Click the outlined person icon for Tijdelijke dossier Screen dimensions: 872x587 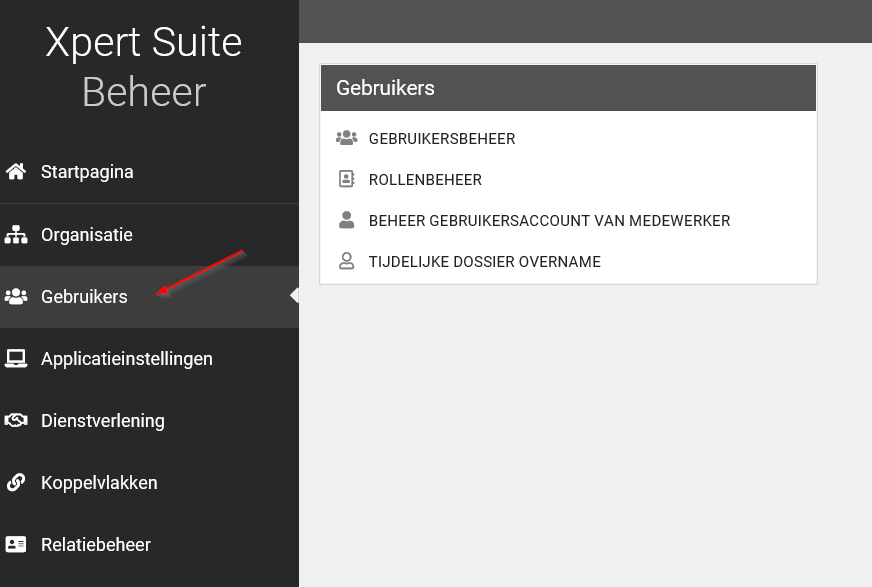tap(346, 262)
